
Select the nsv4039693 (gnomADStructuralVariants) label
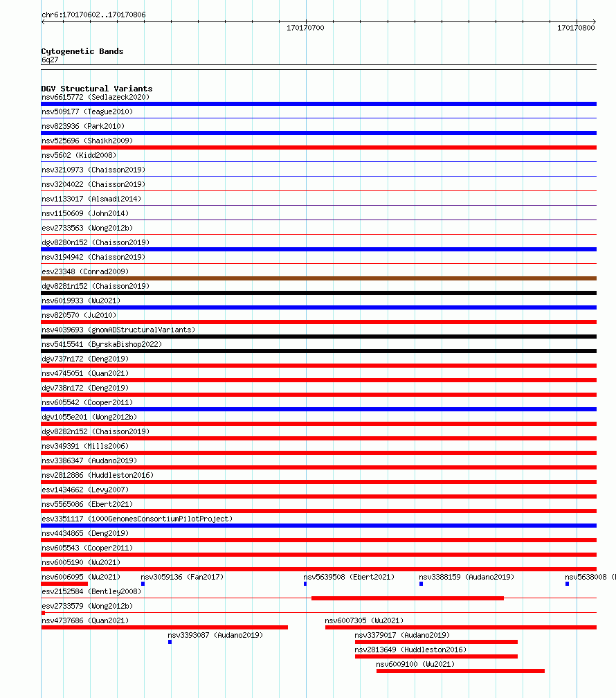(x=118, y=330)
